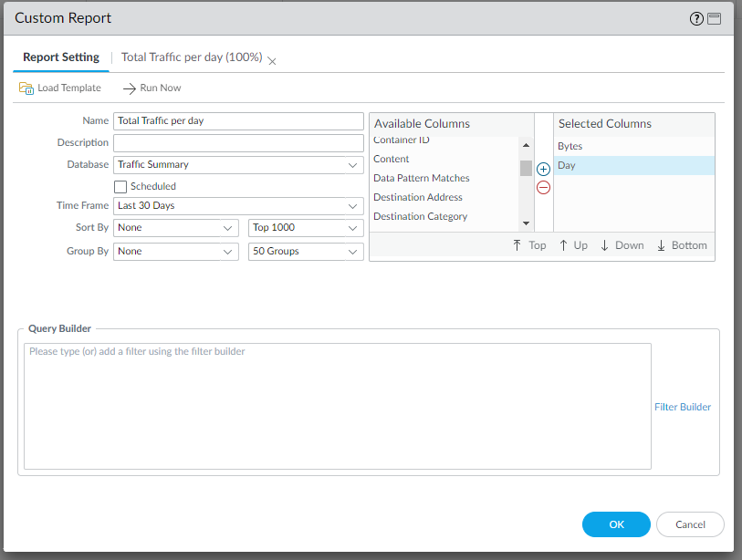Click into the Description text field
Screen dimensions: 742x560
click(x=238, y=143)
